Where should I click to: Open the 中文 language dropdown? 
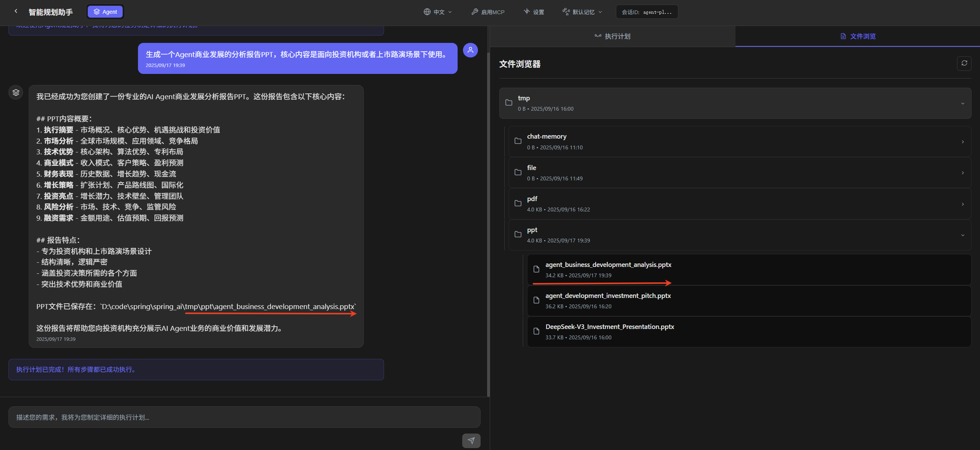click(438, 12)
